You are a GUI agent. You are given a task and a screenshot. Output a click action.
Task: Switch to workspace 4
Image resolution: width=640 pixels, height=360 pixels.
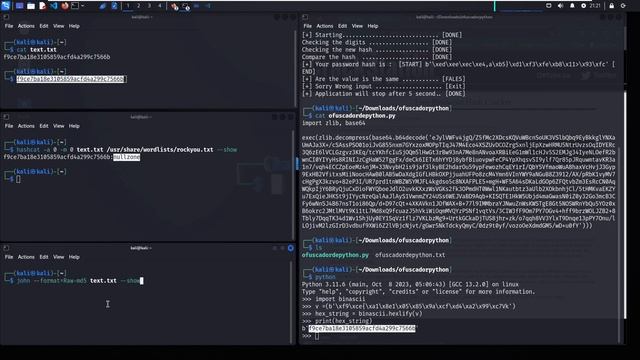tap(160, 6)
